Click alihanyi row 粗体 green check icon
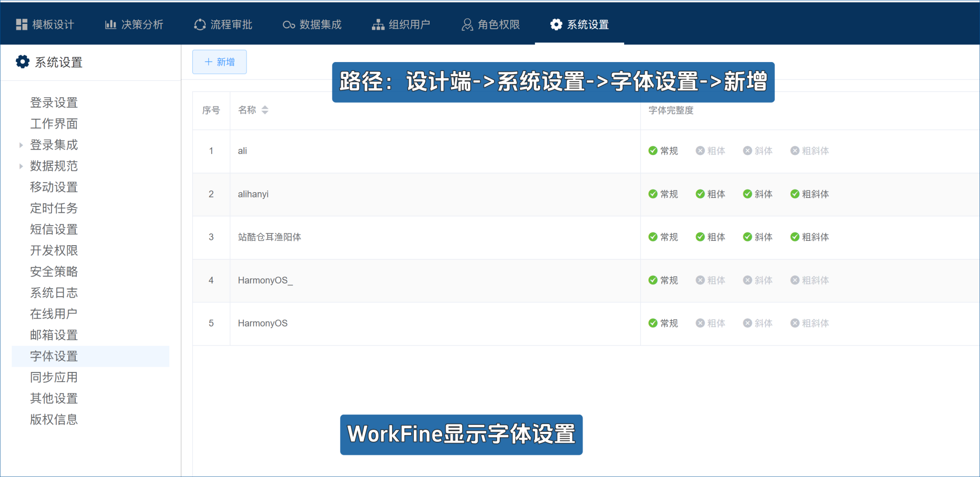Image resolution: width=980 pixels, height=477 pixels. click(700, 194)
